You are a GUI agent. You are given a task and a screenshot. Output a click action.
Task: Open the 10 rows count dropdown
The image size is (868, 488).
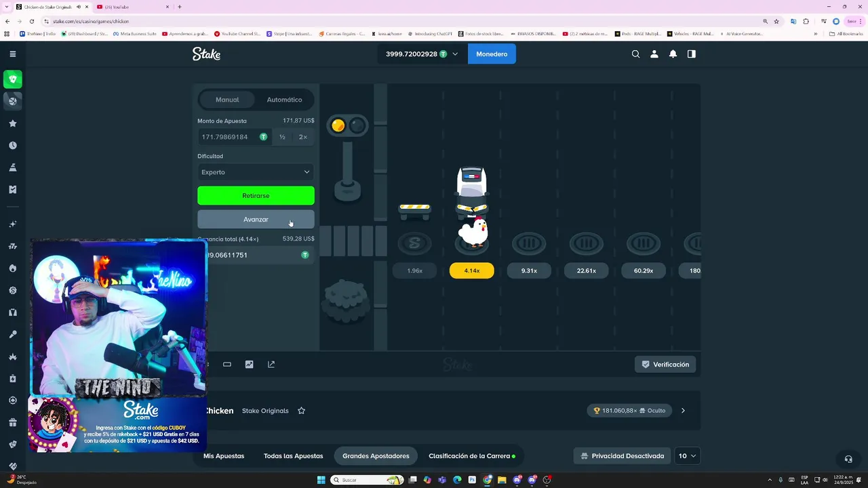688,456
